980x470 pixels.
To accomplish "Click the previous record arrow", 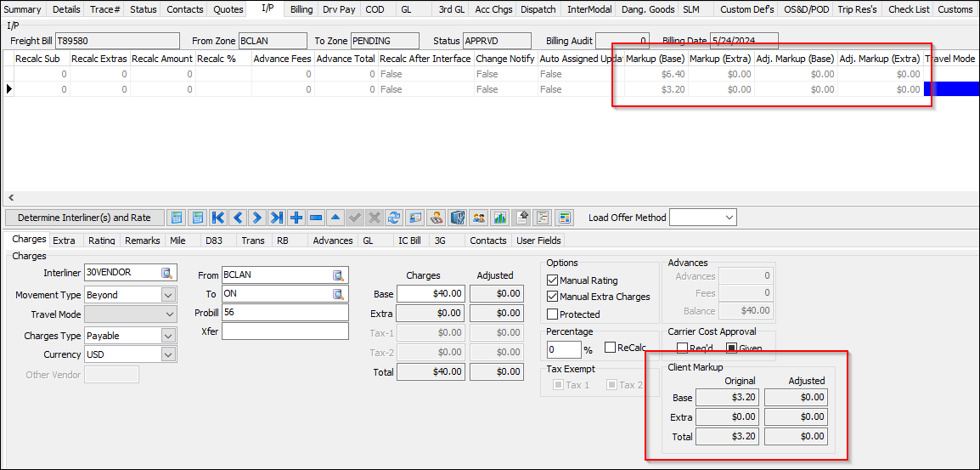I will [x=237, y=218].
